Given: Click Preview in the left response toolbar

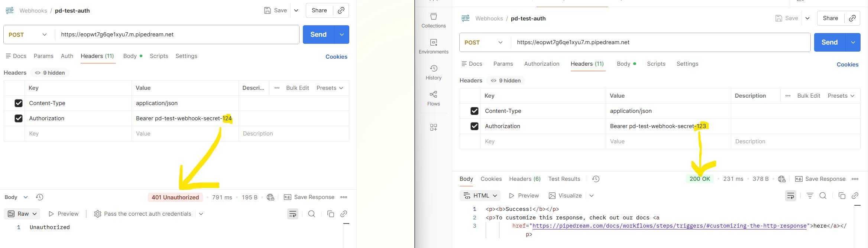Looking at the screenshot, I should pyautogui.click(x=64, y=214).
